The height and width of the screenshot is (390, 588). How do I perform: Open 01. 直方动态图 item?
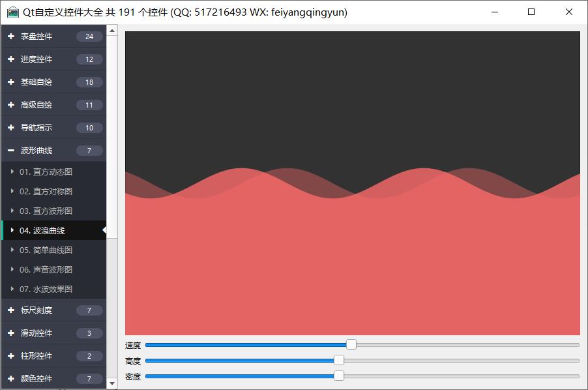coord(46,172)
